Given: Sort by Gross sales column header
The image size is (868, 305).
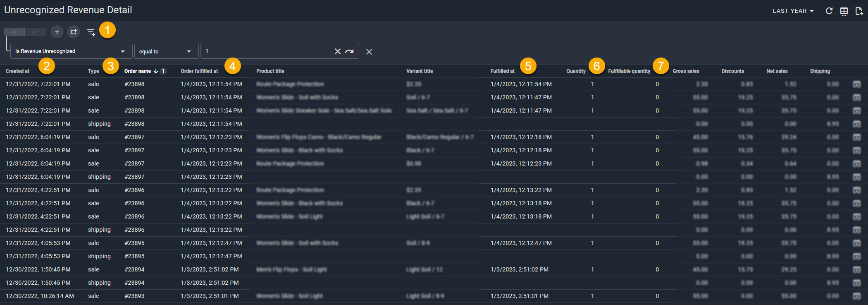Looking at the screenshot, I should (686, 71).
